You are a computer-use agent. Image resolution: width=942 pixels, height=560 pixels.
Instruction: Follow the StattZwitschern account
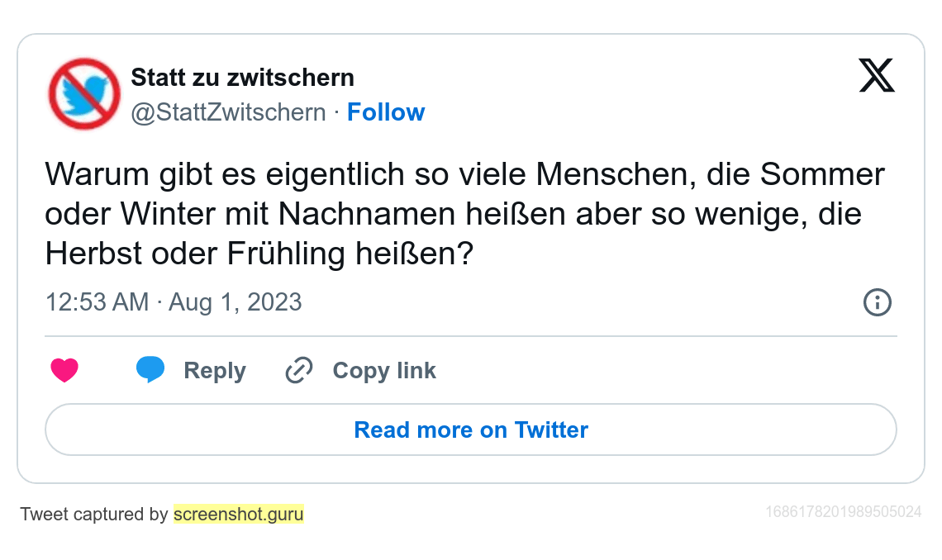pyautogui.click(x=386, y=112)
